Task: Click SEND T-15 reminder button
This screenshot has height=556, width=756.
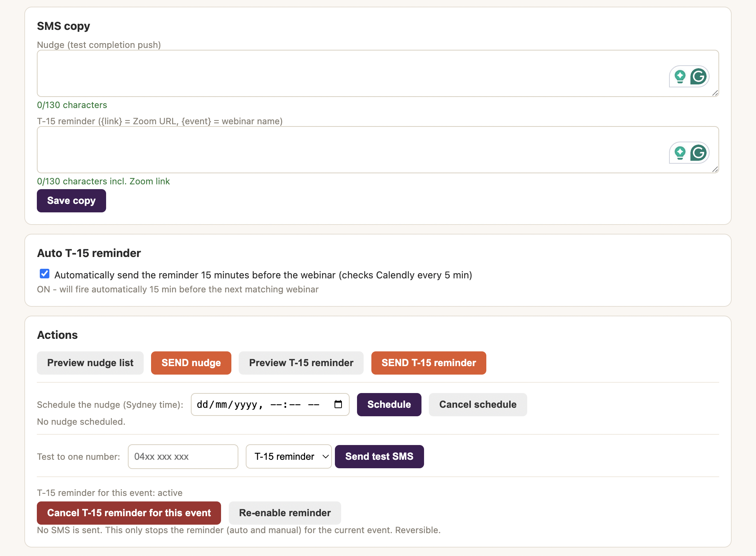Action: 429,363
